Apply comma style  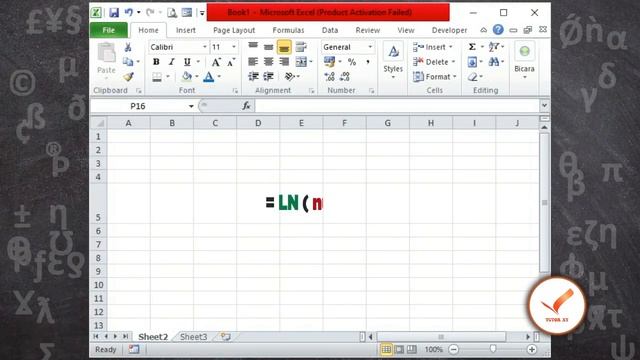pyautogui.click(x=368, y=62)
